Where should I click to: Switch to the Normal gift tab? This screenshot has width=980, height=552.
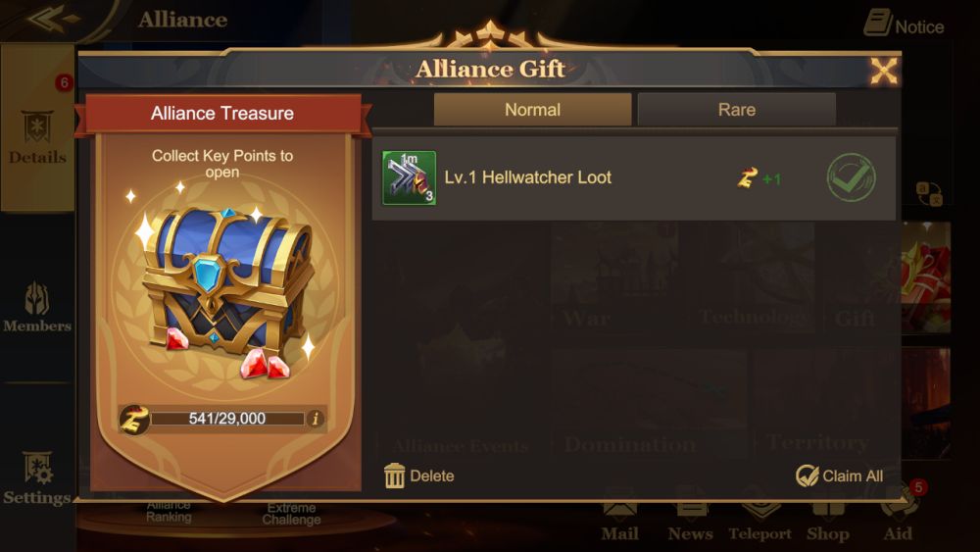click(x=532, y=110)
